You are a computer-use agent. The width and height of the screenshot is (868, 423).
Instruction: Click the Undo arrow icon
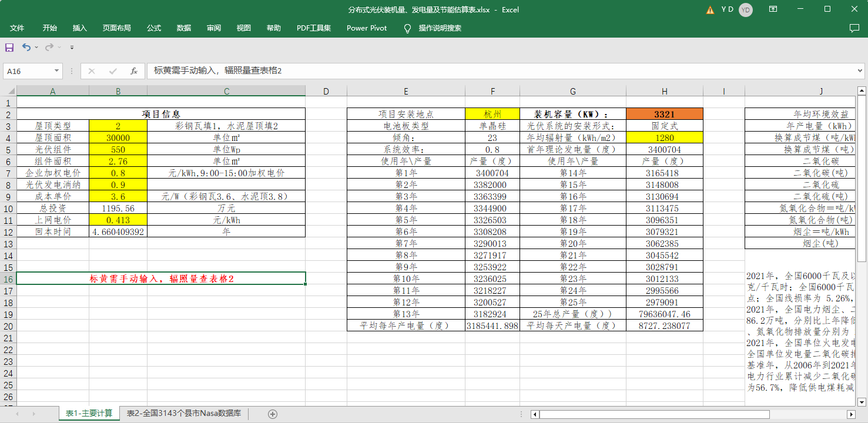pyautogui.click(x=26, y=47)
